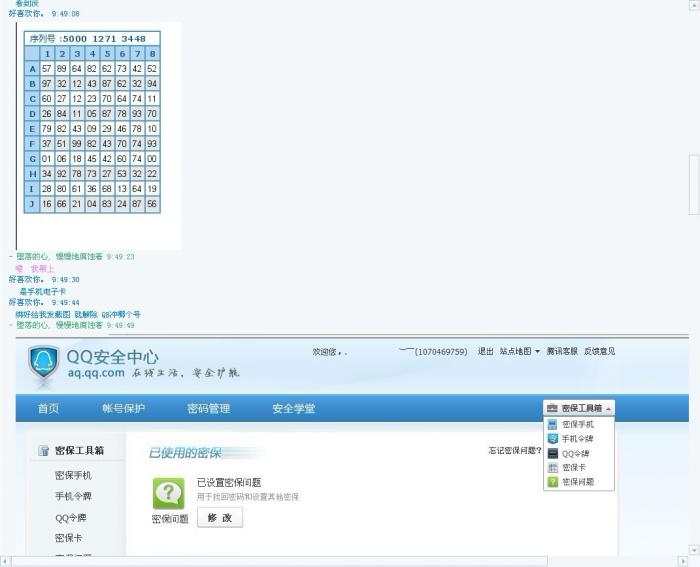Open the 密码管理 navigation tab
This screenshot has height=567, width=700.
pos(208,408)
